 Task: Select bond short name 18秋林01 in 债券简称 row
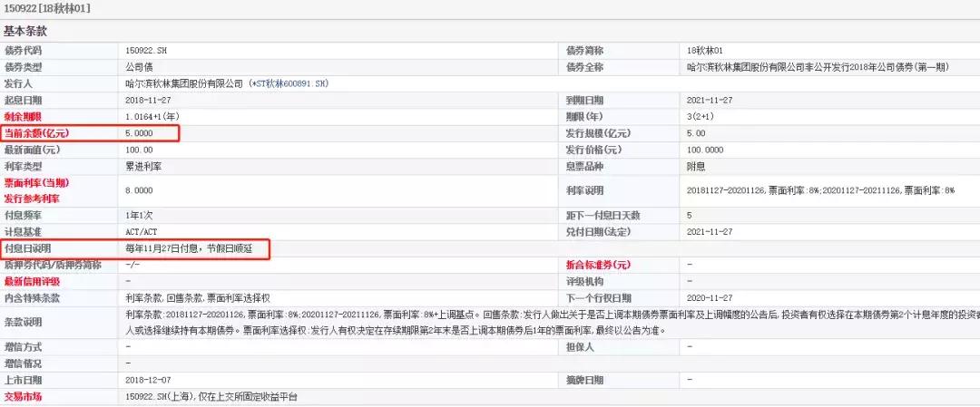click(x=704, y=51)
